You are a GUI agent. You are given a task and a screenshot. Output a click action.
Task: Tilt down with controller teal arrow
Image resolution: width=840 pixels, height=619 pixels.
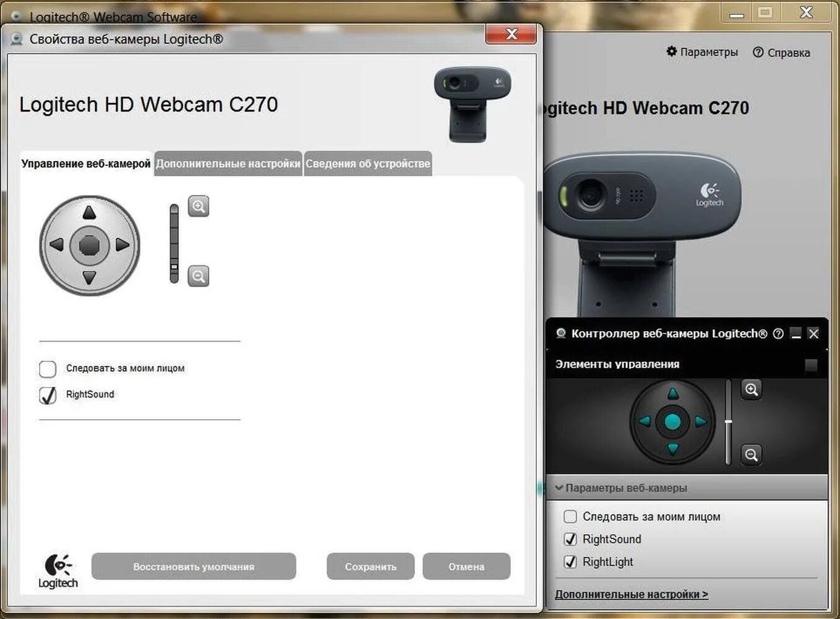673,449
